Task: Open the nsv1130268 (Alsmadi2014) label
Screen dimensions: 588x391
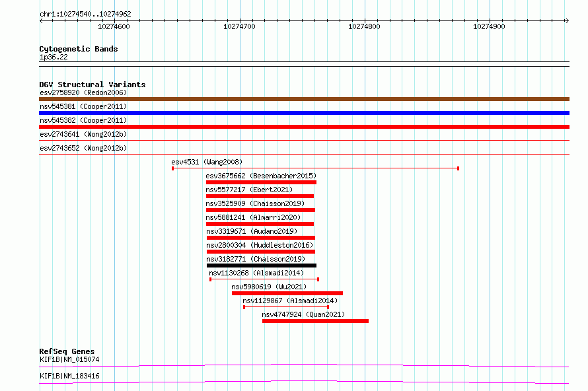Action: (x=256, y=273)
